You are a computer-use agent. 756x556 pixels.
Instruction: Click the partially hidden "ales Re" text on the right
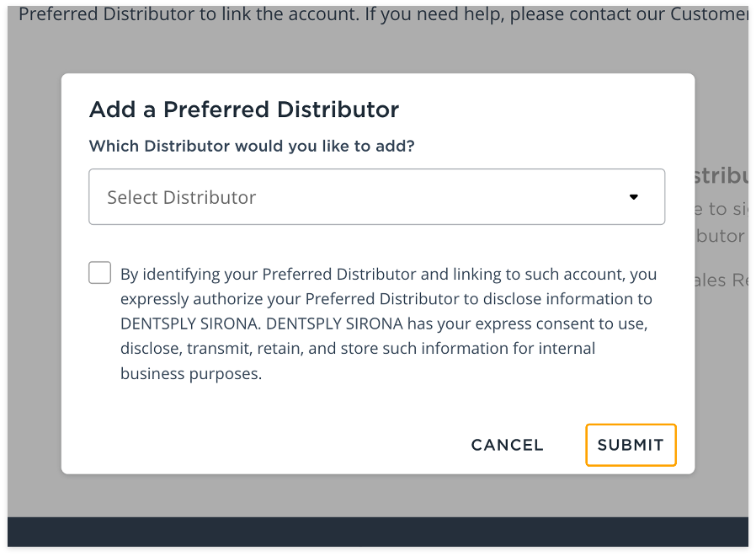[x=721, y=280]
